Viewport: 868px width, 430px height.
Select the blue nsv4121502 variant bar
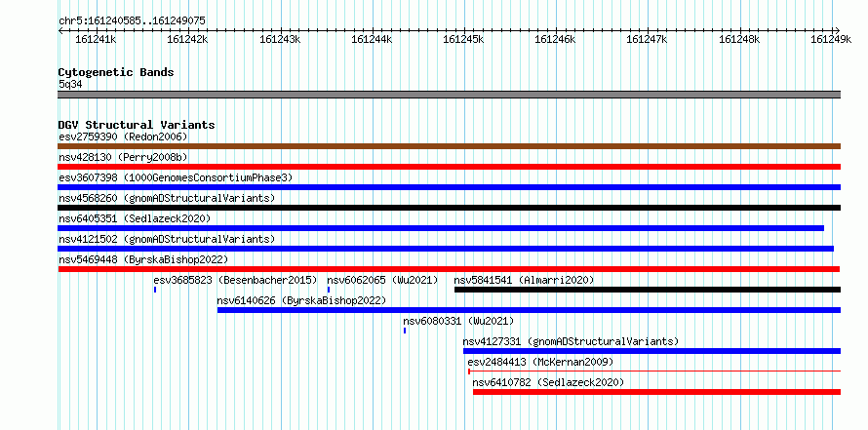pos(446,249)
